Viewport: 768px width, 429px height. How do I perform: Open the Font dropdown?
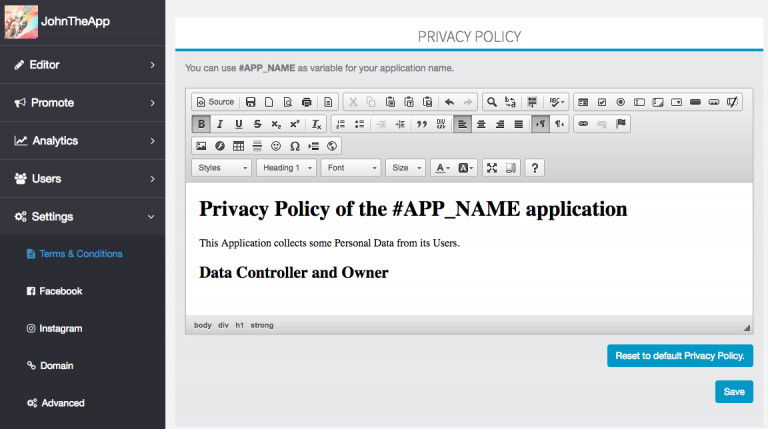(x=351, y=168)
